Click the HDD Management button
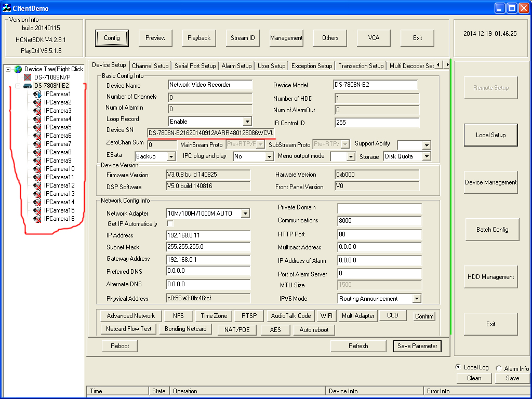Image resolution: width=532 pixels, height=399 pixels. click(x=490, y=277)
